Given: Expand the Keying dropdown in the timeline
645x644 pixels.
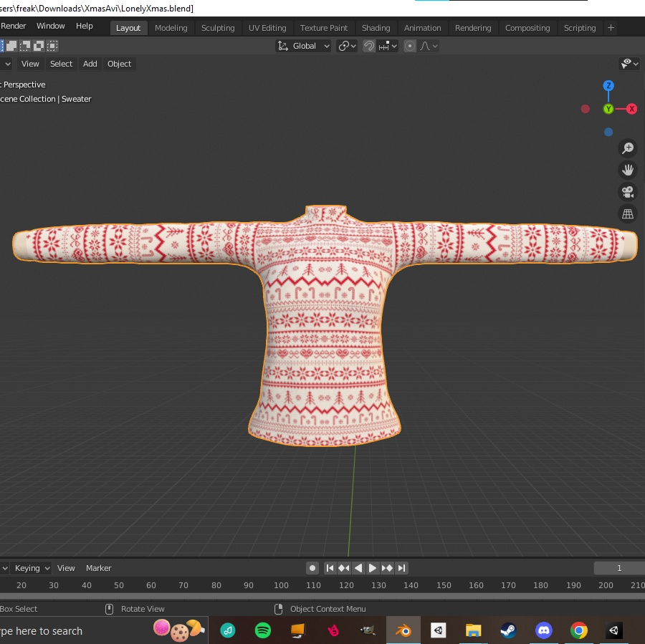Looking at the screenshot, I should click(x=32, y=567).
